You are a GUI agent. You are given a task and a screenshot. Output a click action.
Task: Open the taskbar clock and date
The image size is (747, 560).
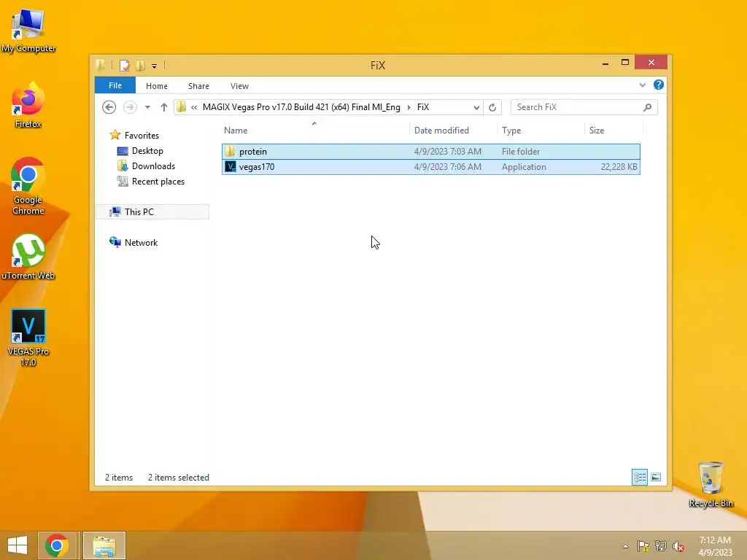point(715,546)
